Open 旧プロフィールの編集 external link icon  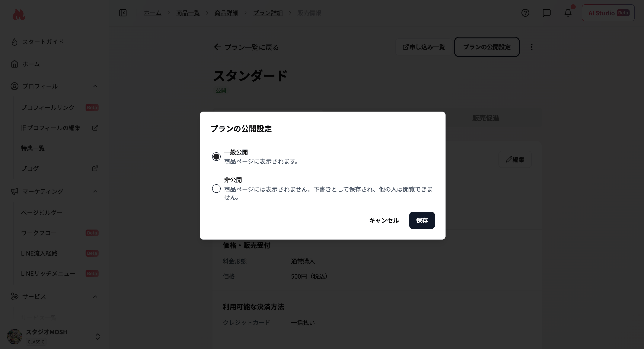[x=95, y=128]
